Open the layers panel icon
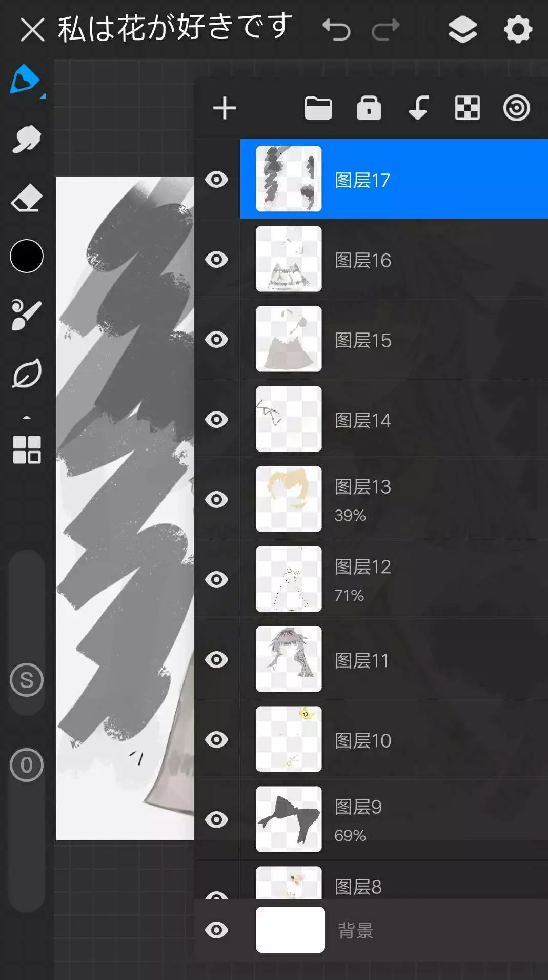Screen dimensions: 548x980 coord(462,29)
